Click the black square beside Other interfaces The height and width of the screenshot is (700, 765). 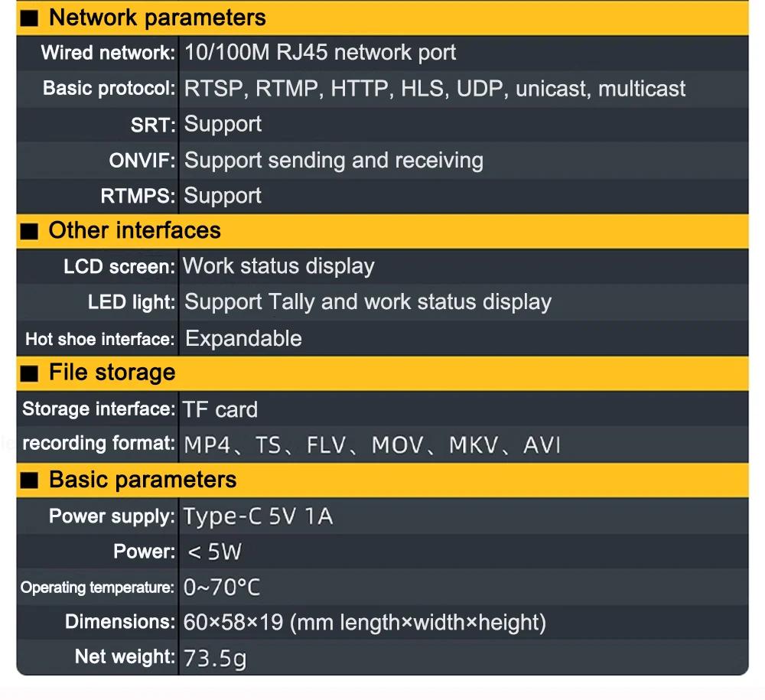[x=29, y=231]
